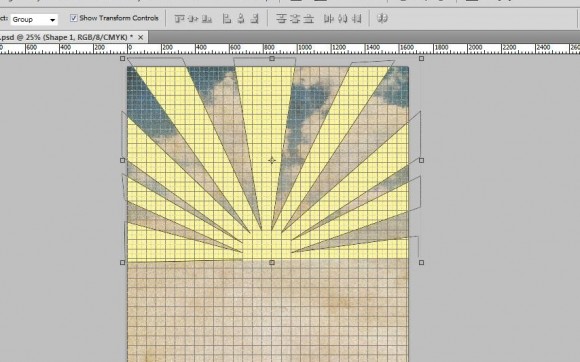Distribute horizontal centers of layers
The height and width of the screenshot is (362, 580).
pyautogui.click(x=343, y=18)
